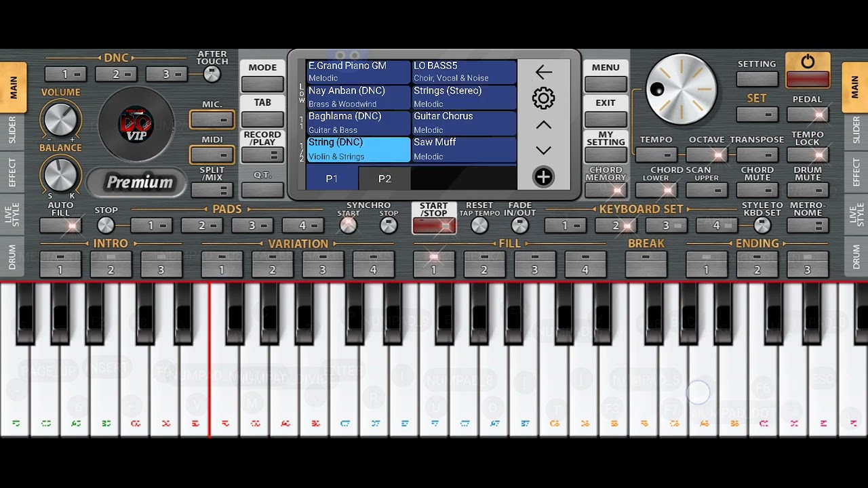
Task: Move voice list down with the chevron
Action: click(x=543, y=150)
